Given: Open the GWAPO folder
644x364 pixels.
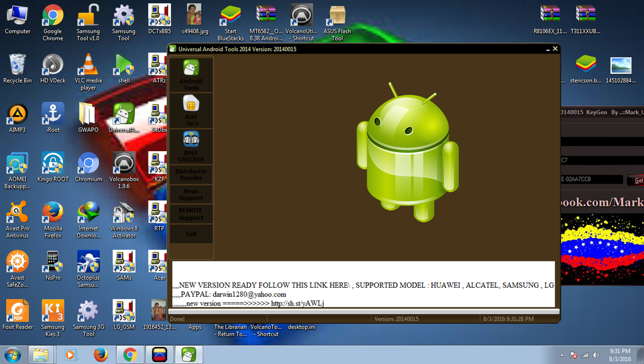Looking at the screenshot, I should tap(88, 118).
